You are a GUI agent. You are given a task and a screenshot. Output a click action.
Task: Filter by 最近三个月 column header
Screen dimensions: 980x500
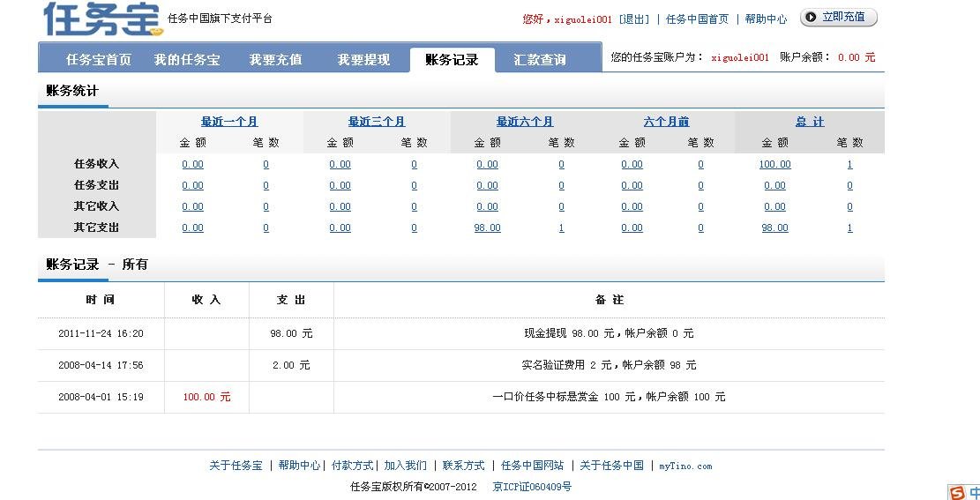[377, 122]
